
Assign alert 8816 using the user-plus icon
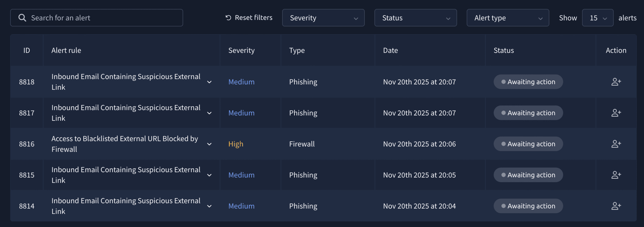tap(616, 144)
